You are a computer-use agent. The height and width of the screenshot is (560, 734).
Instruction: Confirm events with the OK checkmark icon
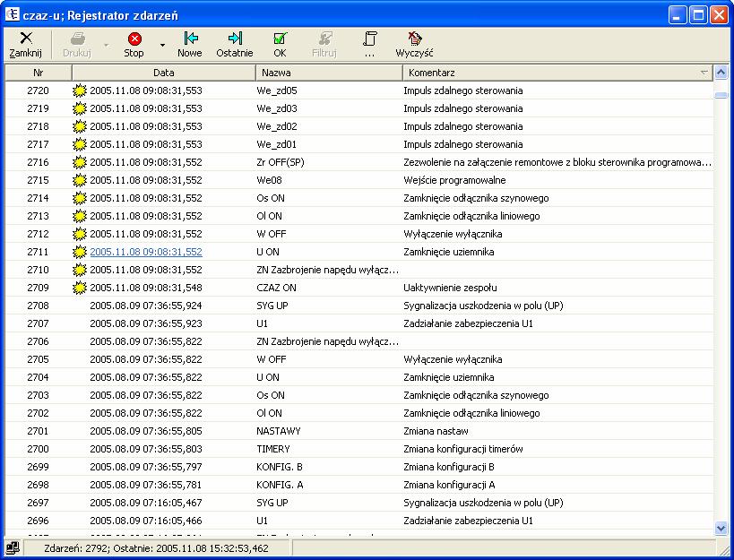(280, 39)
